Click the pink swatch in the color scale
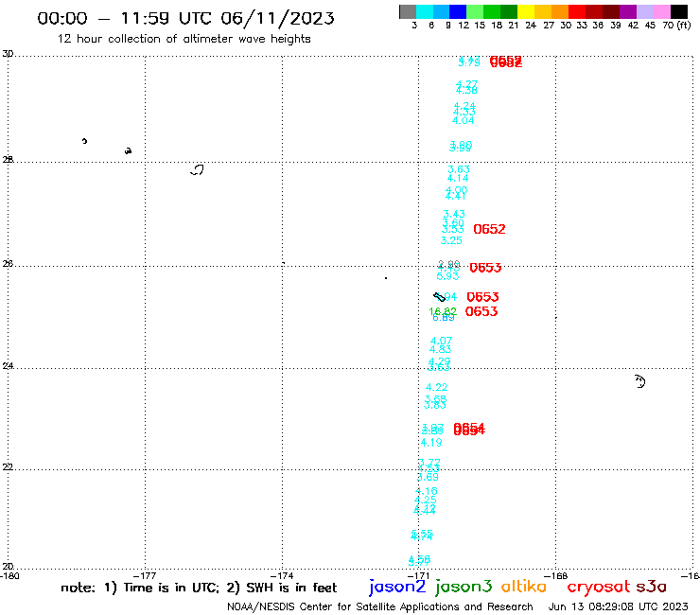Viewport: 700px width, 615px height. click(x=661, y=11)
